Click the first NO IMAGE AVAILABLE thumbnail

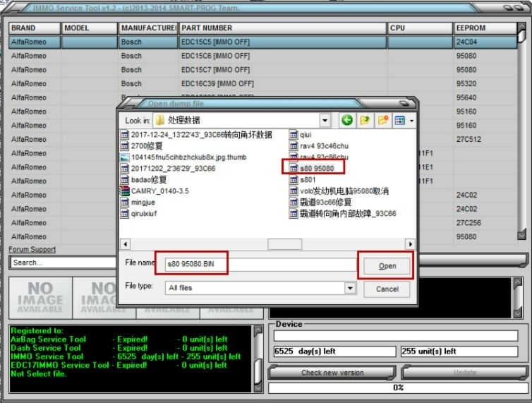tap(40, 298)
